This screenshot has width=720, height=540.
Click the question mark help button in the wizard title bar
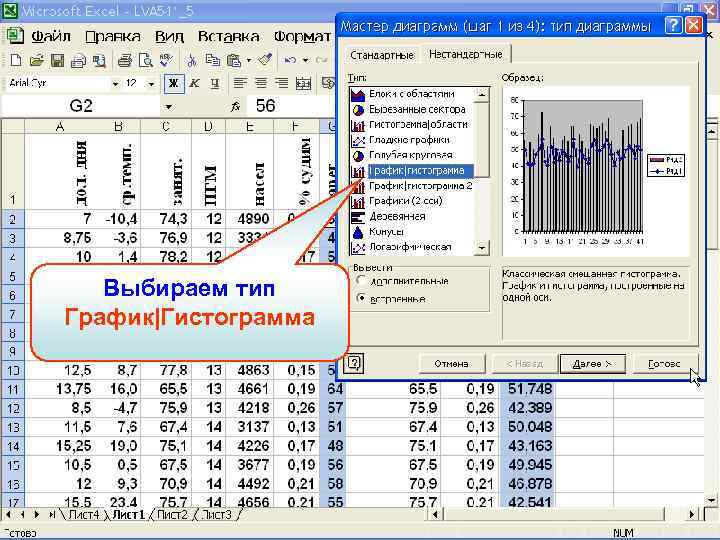tap(674, 25)
